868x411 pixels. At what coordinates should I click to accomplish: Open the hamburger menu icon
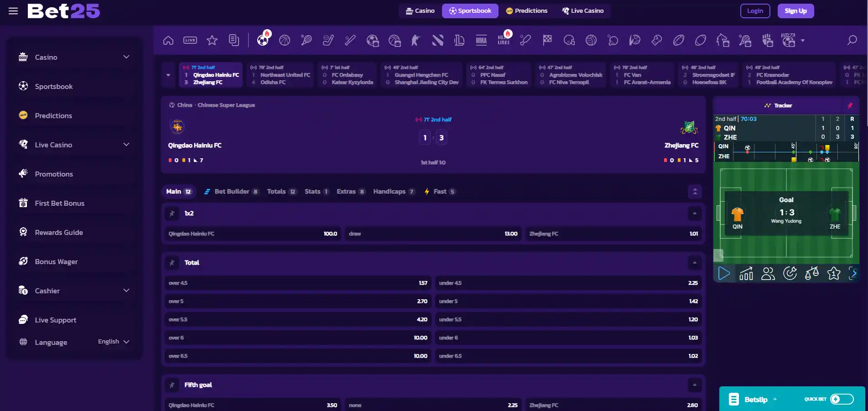13,11
